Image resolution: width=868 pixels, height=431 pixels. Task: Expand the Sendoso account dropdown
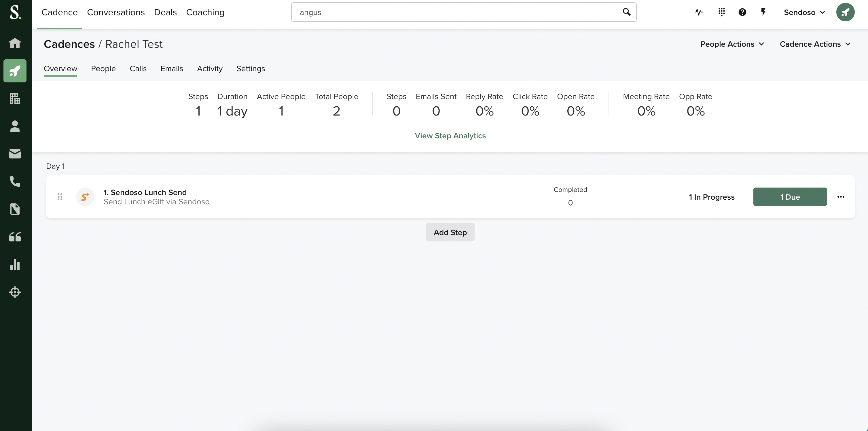pyautogui.click(x=804, y=12)
